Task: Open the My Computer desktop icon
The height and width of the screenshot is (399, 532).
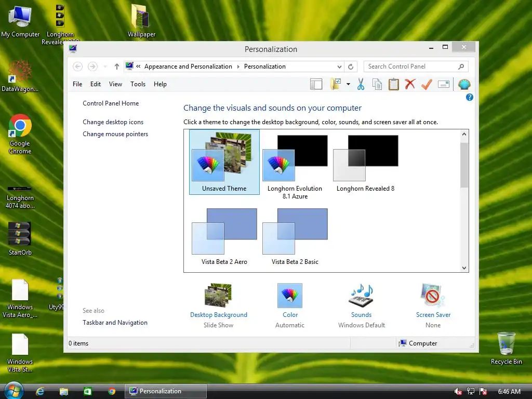Action: pyautogui.click(x=20, y=21)
